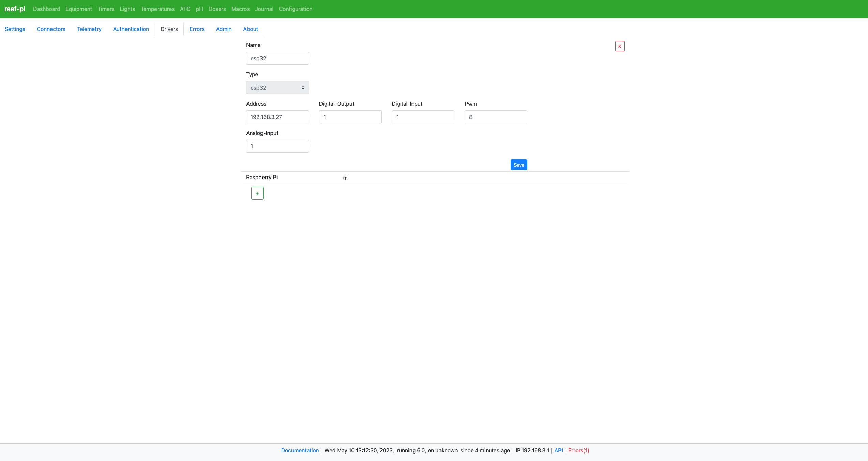Open the API link in the footer
The height and width of the screenshot is (461, 868).
(x=558, y=450)
